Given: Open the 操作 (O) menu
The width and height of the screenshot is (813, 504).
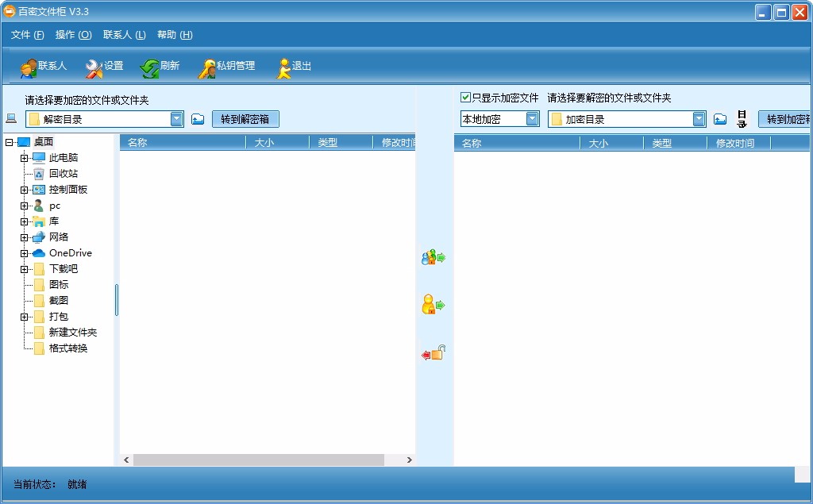Looking at the screenshot, I should tap(74, 35).
